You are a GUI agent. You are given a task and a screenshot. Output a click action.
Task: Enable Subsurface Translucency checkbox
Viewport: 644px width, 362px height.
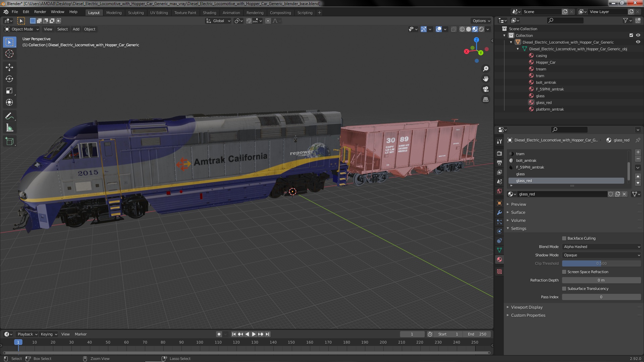564,289
